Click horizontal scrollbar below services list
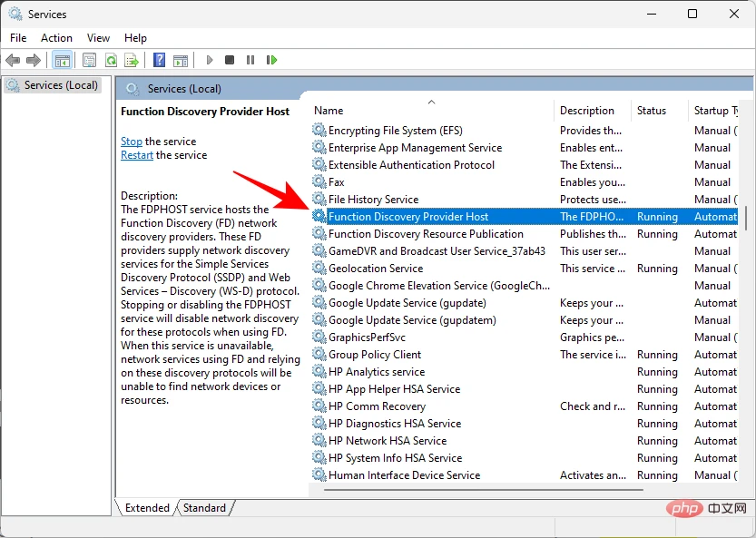This screenshot has width=756, height=538. point(483,489)
